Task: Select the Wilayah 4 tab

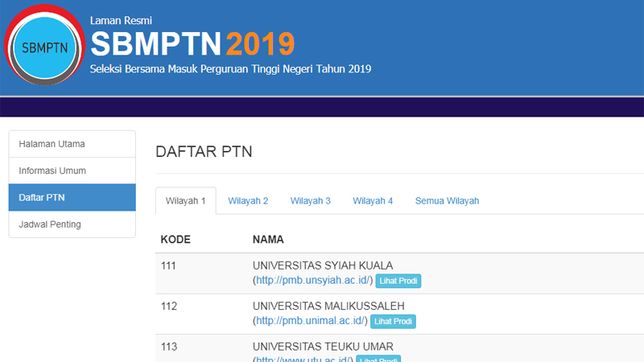Action: [x=373, y=201]
